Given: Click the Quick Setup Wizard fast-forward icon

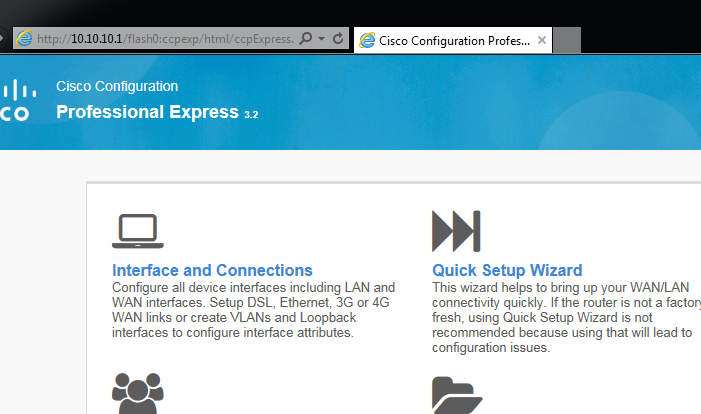Looking at the screenshot, I should click(456, 230).
